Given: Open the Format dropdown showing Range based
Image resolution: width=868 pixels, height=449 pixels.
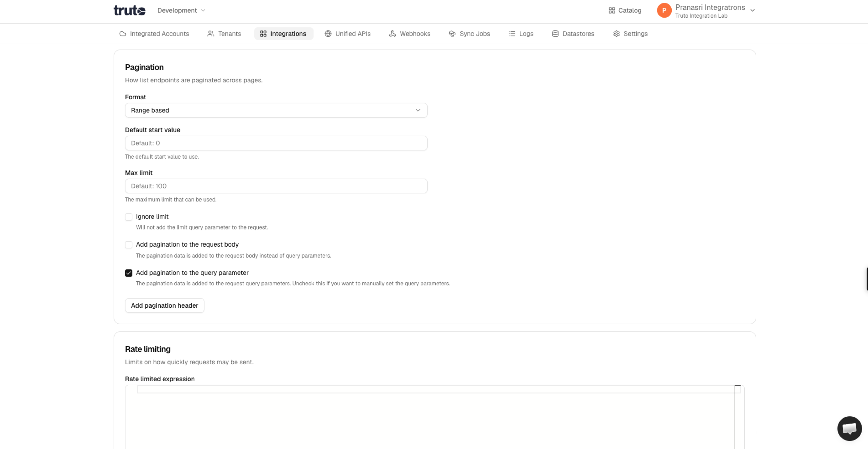Looking at the screenshot, I should tap(276, 110).
